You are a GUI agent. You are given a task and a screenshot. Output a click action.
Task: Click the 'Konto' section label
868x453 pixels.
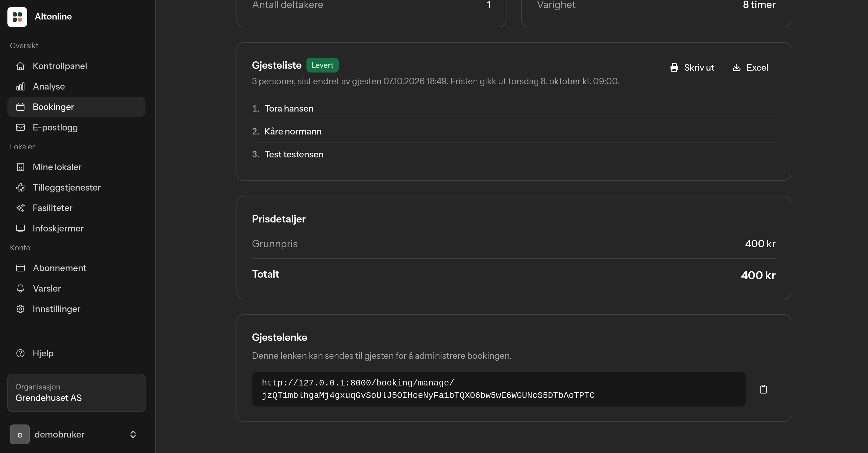[20, 248]
